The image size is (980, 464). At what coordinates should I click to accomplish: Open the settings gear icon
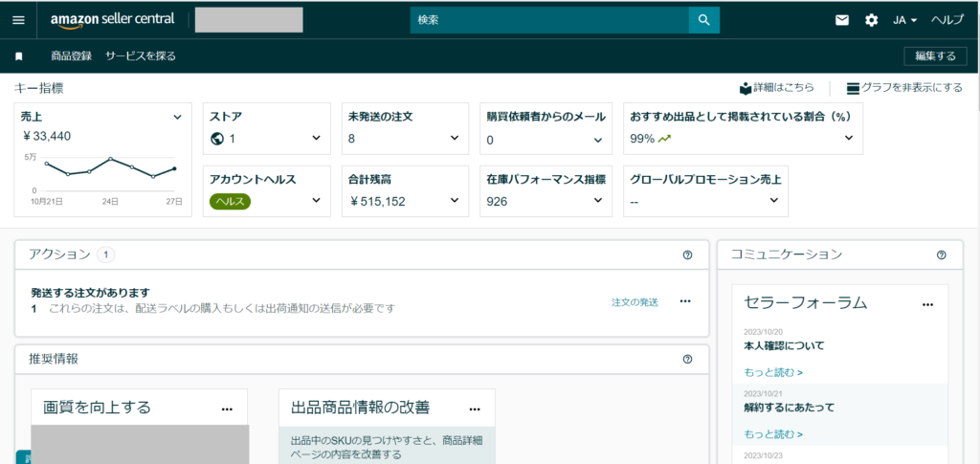coord(871,20)
